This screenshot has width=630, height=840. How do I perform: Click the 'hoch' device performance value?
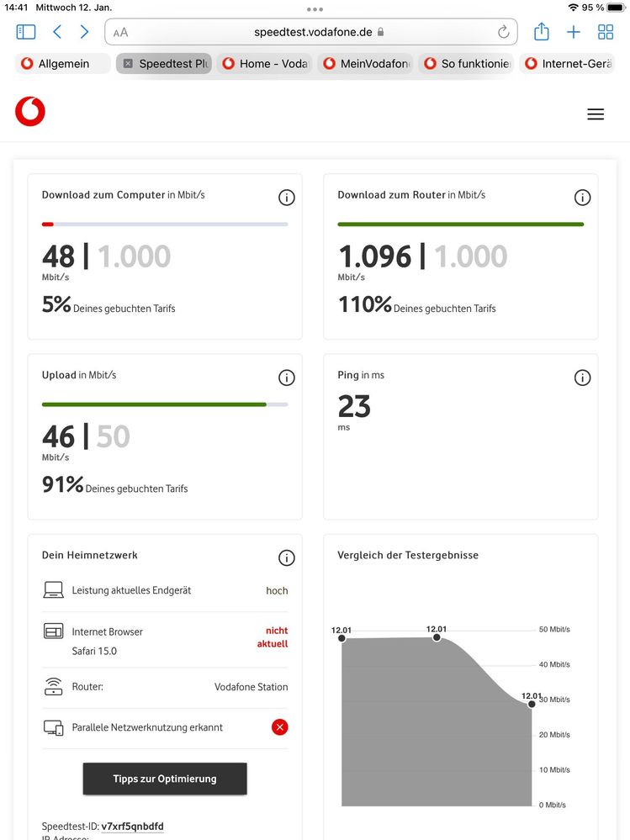(x=277, y=590)
